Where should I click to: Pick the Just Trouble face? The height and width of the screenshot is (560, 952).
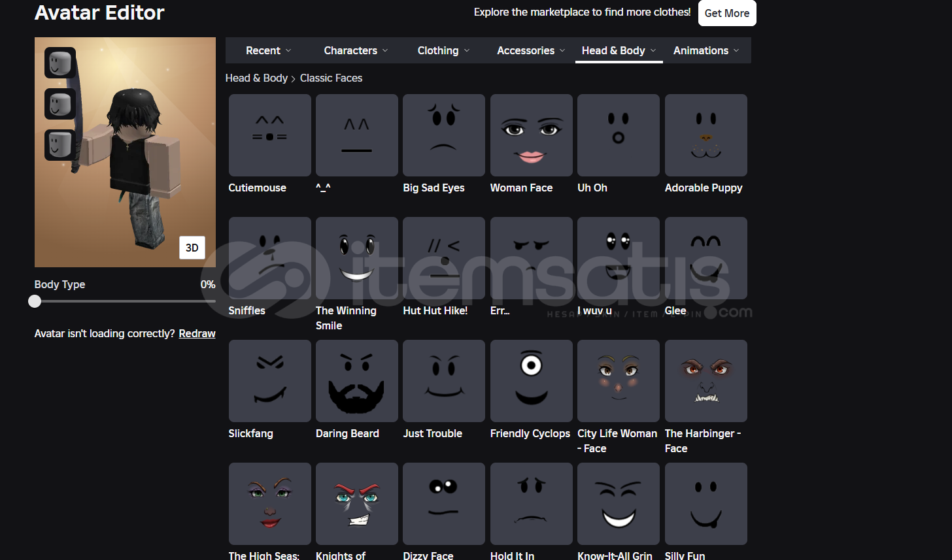click(x=444, y=381)
